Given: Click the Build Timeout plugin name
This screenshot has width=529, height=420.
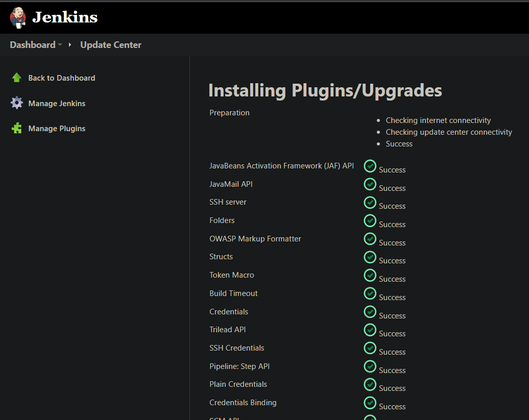Looking at the screenshot, I should [x=233, y=293].
